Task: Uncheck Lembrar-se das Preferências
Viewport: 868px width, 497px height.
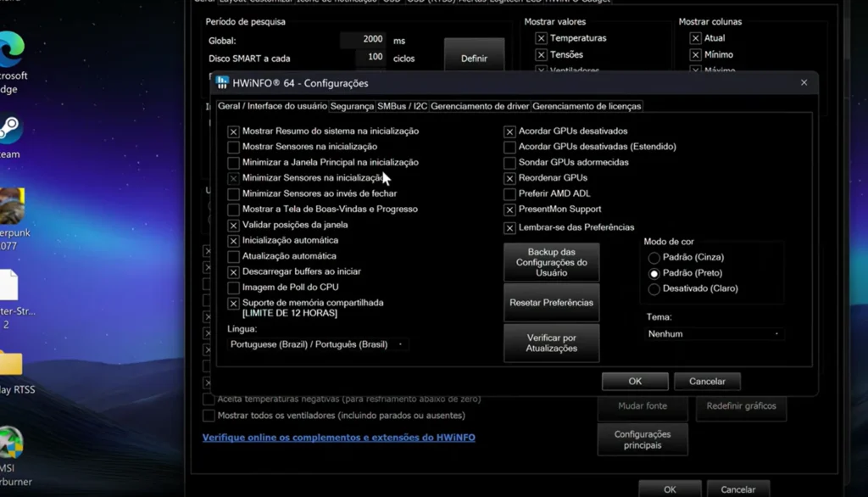Action: (x=509, y=228)
